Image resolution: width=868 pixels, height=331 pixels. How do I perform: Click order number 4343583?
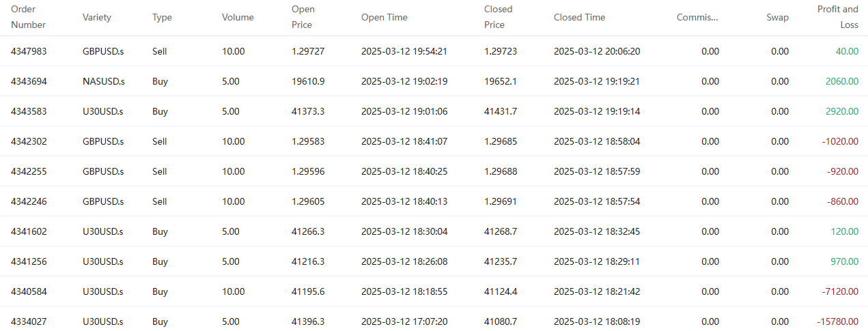point(29,111)
